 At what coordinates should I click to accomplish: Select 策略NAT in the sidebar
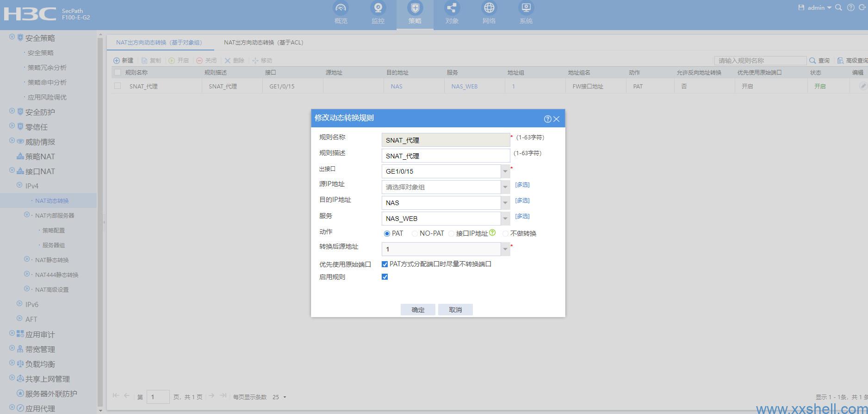40,157
